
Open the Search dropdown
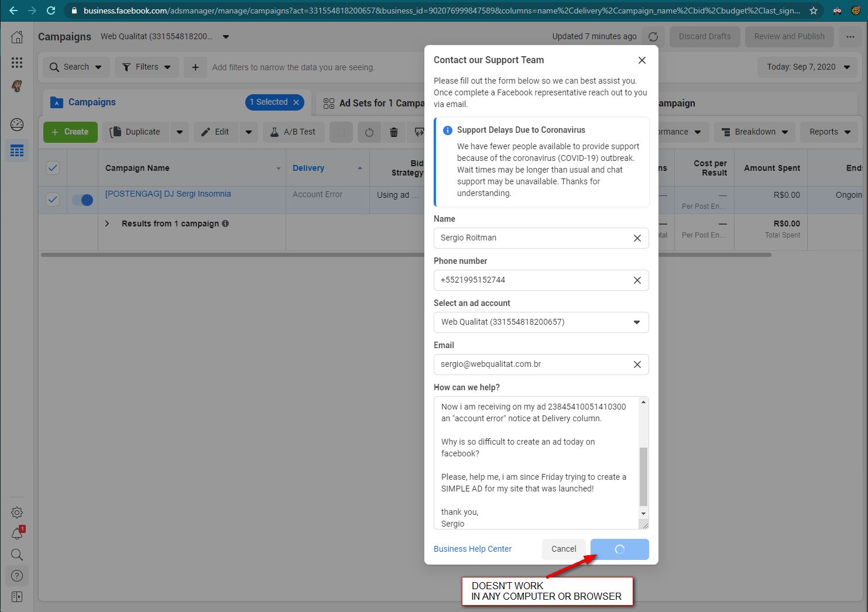tap(76, 67)
